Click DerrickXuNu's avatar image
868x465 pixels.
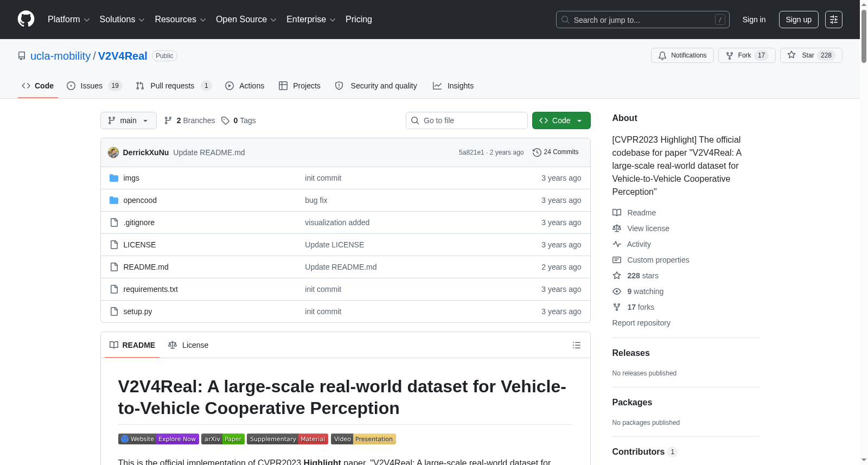tap(113, 152)
